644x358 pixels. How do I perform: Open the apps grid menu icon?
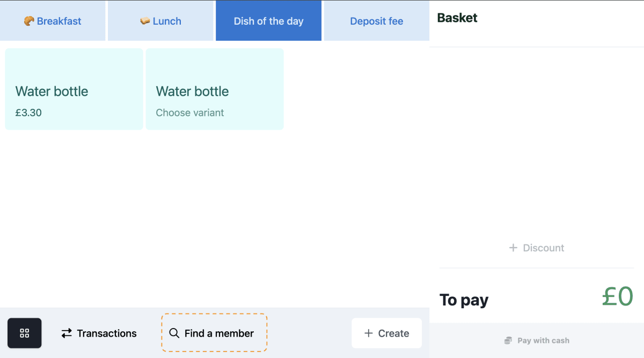24,333
